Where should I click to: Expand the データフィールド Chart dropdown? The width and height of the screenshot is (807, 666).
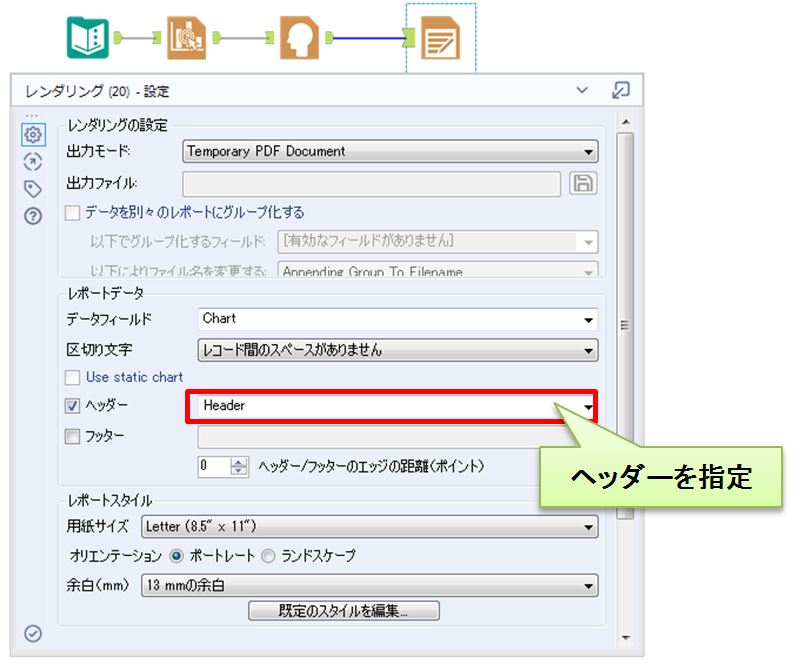click(x=397, y=319)
